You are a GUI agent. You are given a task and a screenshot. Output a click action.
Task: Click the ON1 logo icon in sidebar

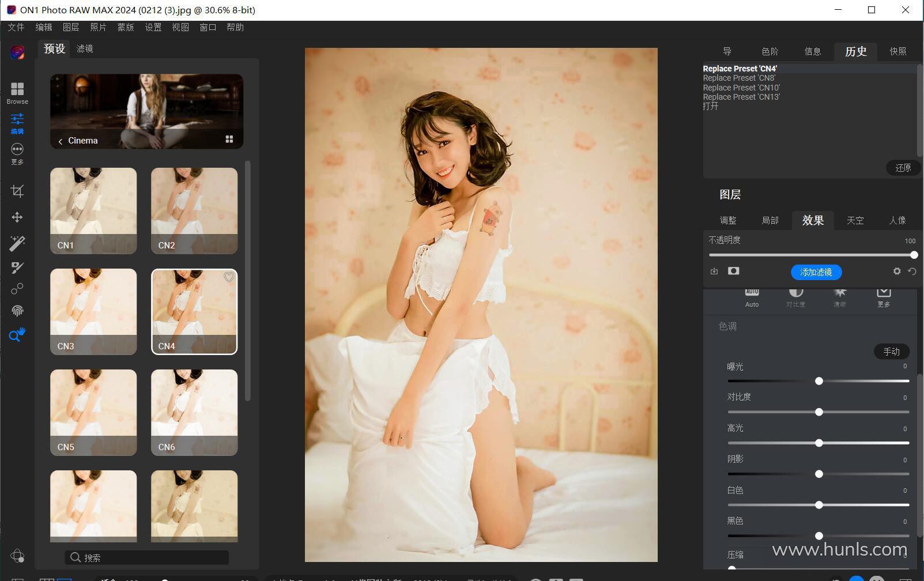tap(17, 52)
